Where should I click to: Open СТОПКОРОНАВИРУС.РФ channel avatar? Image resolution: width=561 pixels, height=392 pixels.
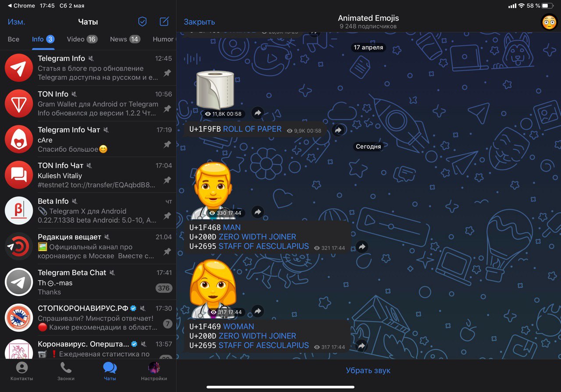[19, 318]
